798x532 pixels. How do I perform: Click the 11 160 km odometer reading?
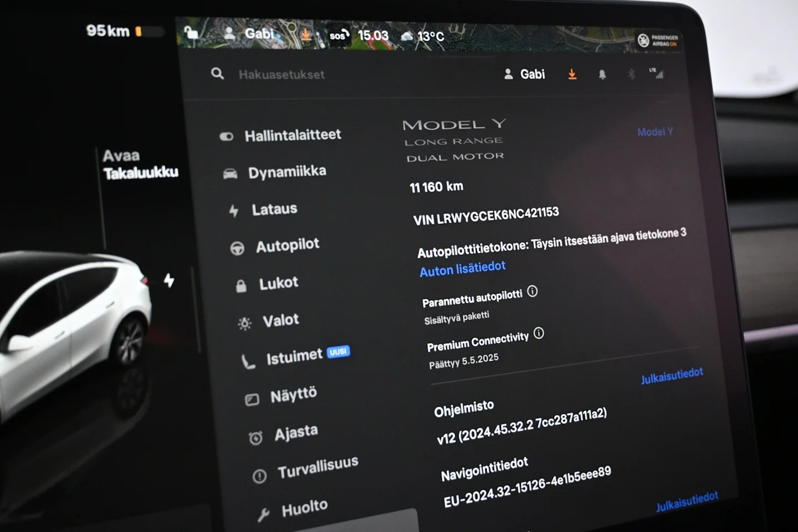click(x=436, y=187)
